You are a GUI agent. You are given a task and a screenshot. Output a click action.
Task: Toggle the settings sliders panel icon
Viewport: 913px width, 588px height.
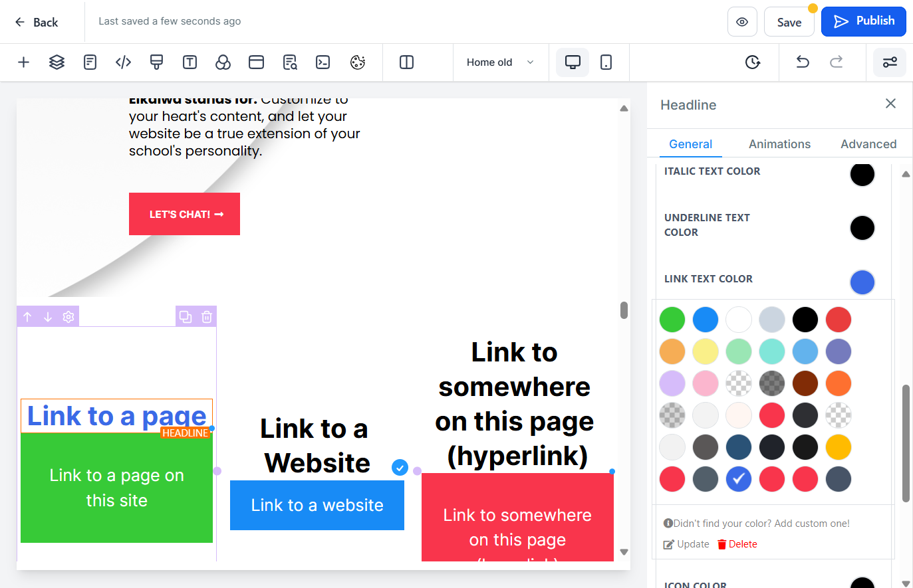(890, 62)
